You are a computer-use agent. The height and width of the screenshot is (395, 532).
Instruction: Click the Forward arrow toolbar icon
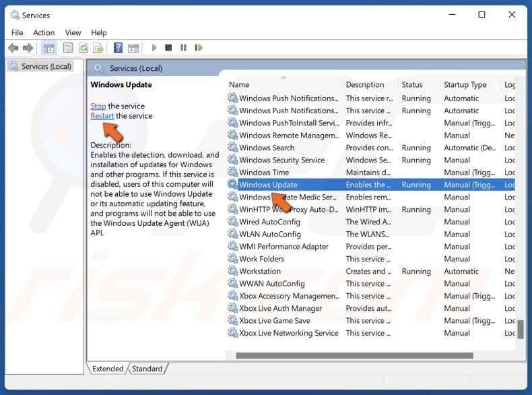(x=28, y=48)
